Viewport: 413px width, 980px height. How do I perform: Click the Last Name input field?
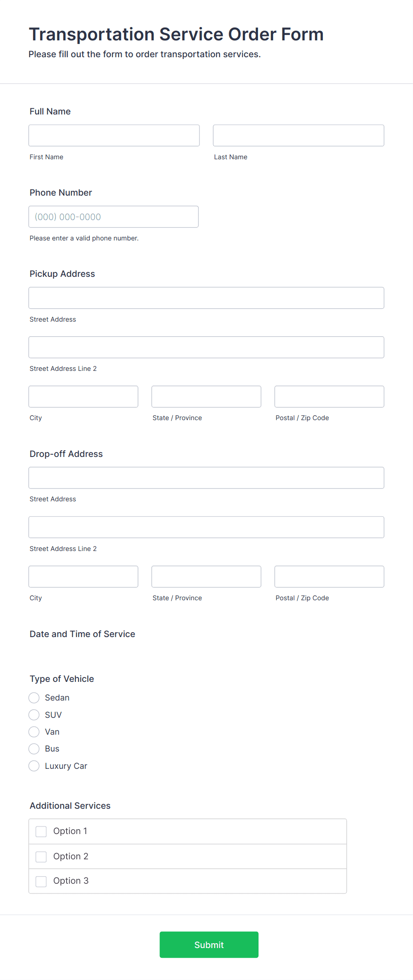tap(298, 135)
